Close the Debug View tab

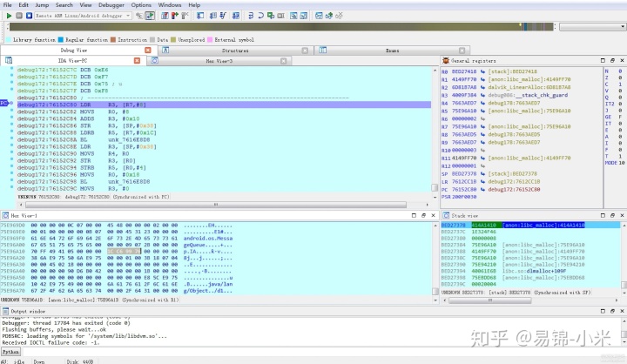(148, 50)
